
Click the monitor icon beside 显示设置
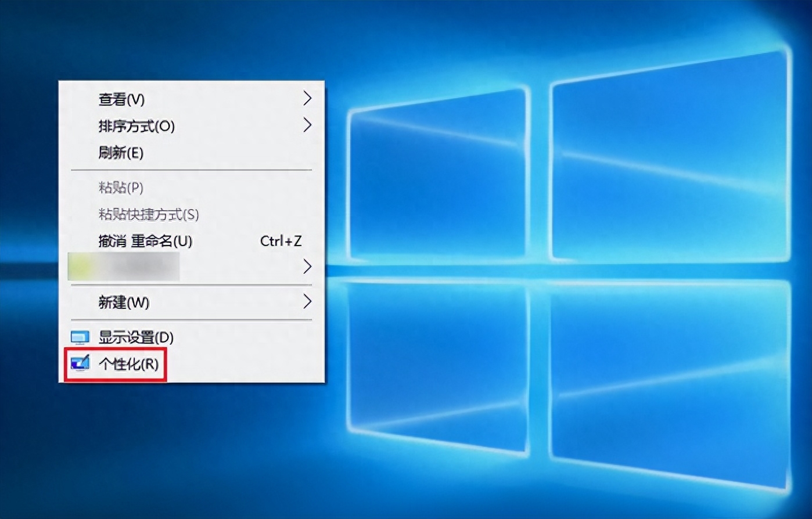click(80, 337)
